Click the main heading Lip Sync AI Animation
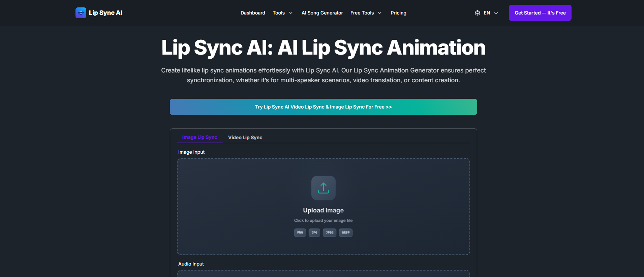The width and height of the screenshot is (644, 277). pyautogui.click(x=324, y=48)
